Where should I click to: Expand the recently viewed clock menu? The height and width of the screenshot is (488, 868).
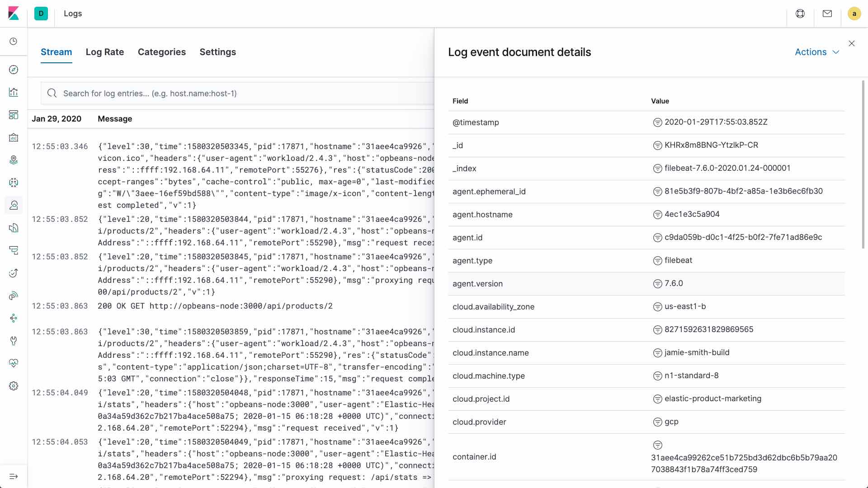point(13,41)
